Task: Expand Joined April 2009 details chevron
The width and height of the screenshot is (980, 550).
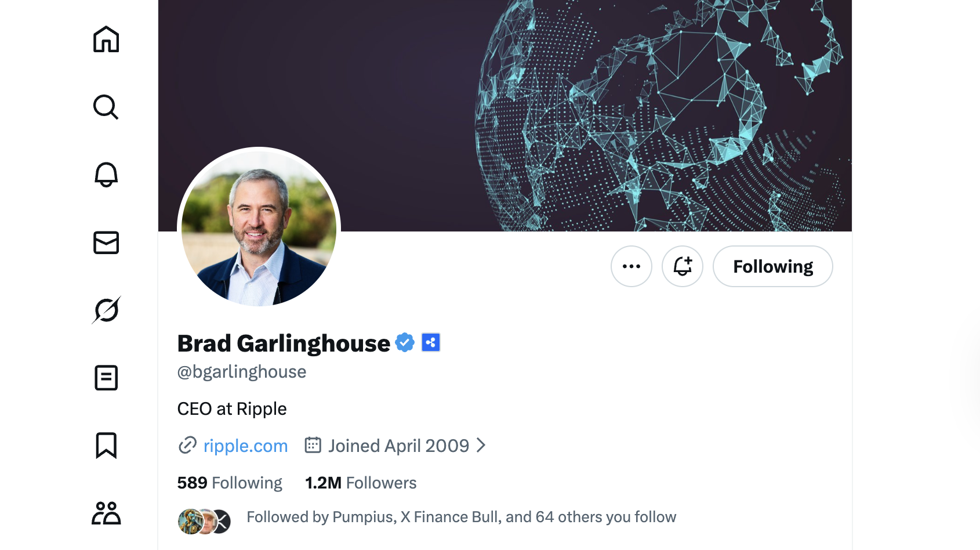Action: 481,446
